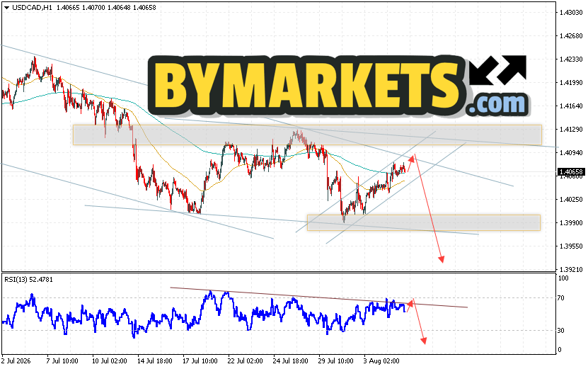This screenshot has width=588, height=369.
Task: Select RSI scale value 100
Action: (x=563, y=278)
